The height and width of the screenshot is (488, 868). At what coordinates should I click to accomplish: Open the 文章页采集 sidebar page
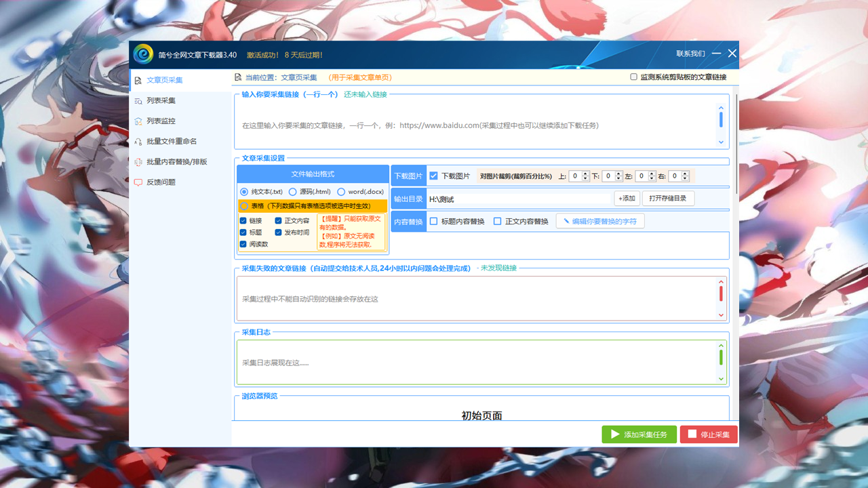[x=180, y=80]
